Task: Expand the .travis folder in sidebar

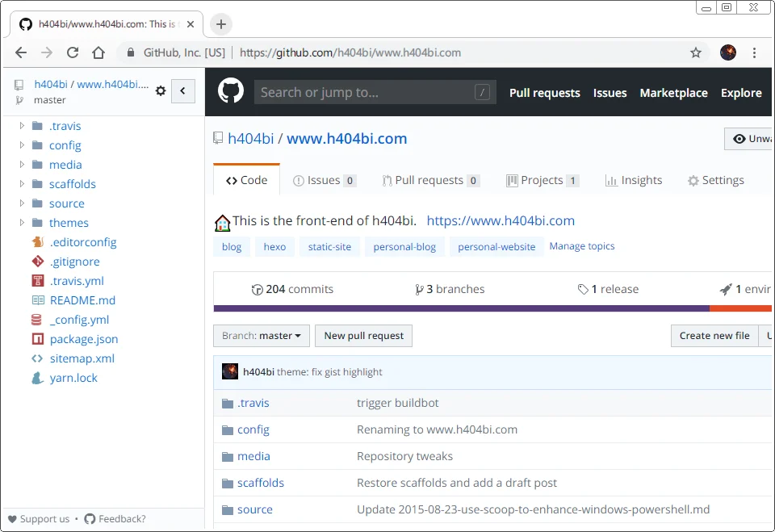Action: point(23,126)
